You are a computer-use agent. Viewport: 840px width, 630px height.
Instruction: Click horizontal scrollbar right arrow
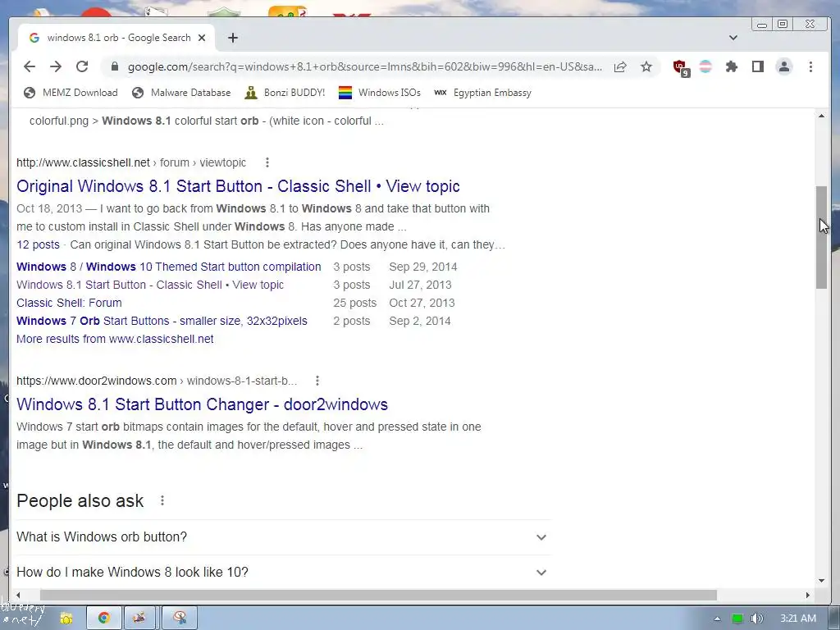click(x=808, y=596)
